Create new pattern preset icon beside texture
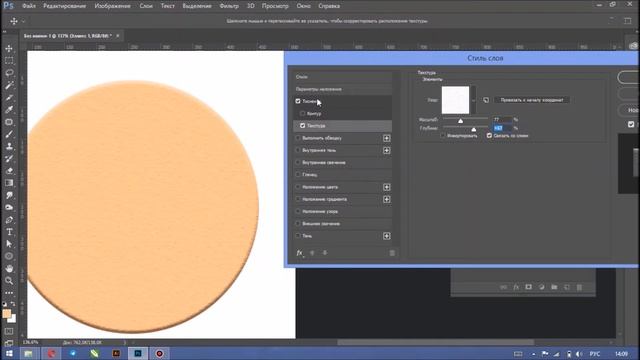This screenshot has height=360, width=640. (486, 100)
